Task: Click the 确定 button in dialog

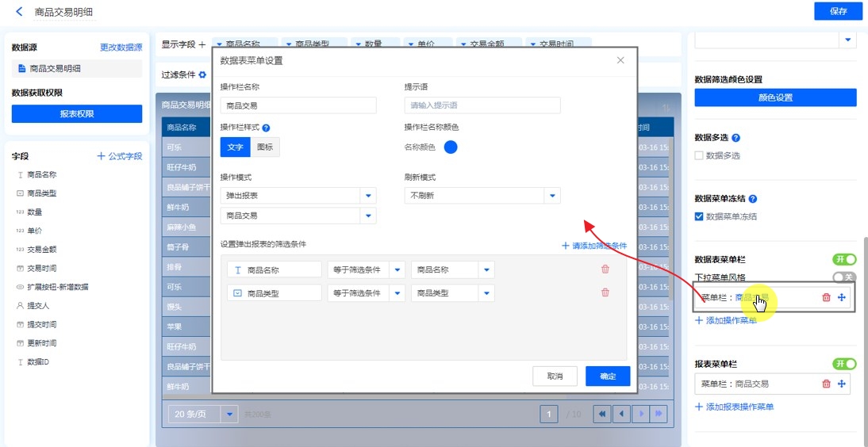Action: click(x=607, y=376)
